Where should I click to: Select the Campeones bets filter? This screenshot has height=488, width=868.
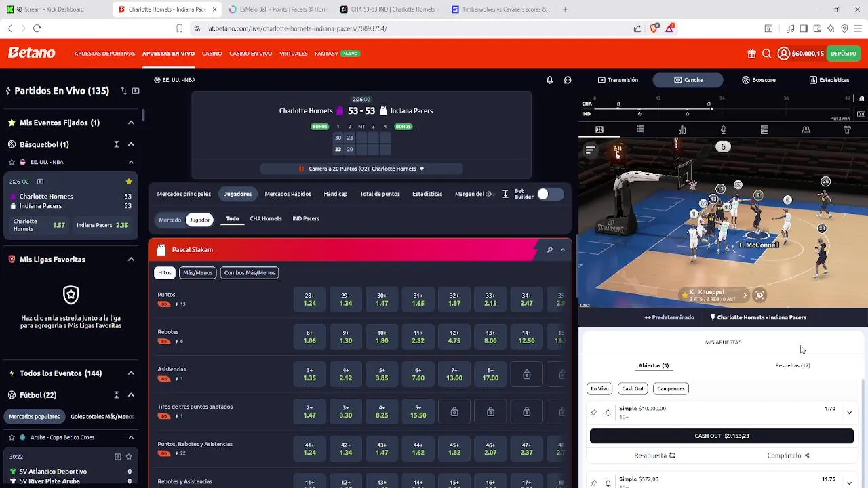point(671,388)
